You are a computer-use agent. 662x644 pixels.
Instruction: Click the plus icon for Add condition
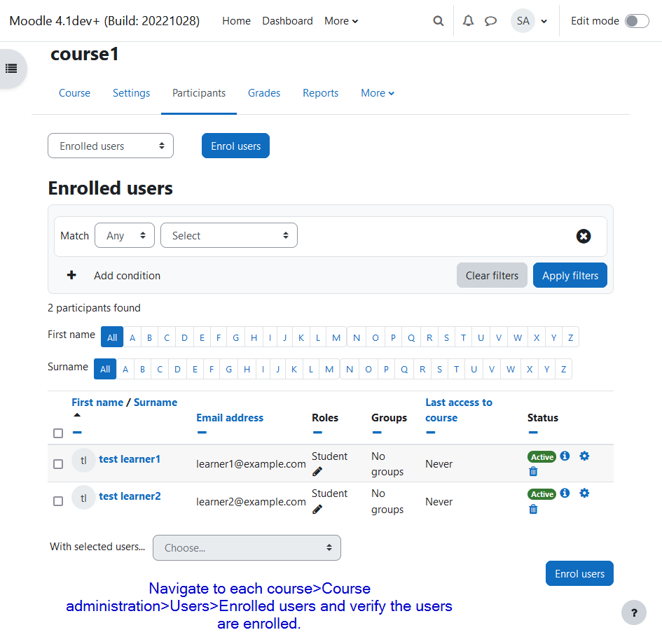point(71,275)
